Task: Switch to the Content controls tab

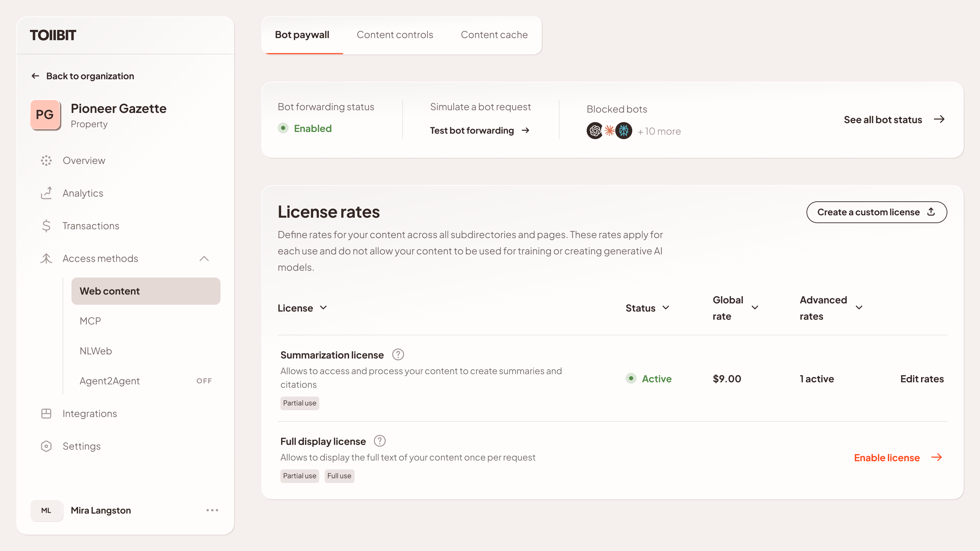Action: coord(394,35)
